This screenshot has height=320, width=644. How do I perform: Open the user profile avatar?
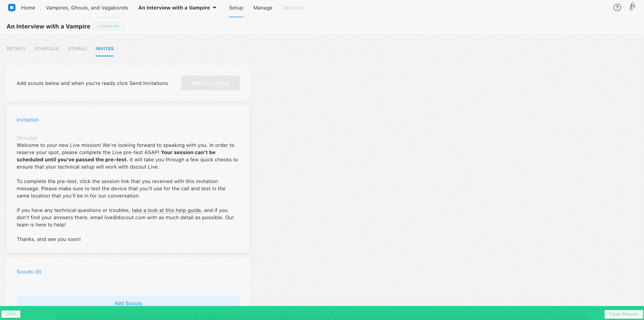(632, 7)
